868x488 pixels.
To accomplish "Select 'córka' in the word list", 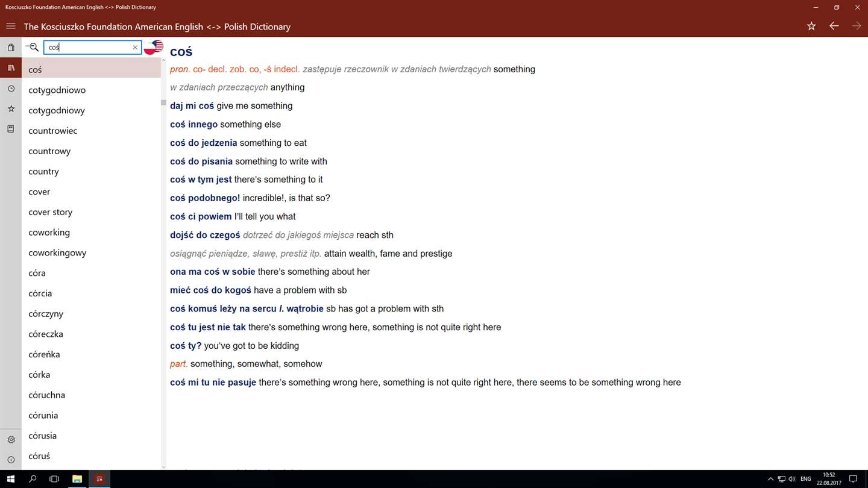I will coord(92,375).
